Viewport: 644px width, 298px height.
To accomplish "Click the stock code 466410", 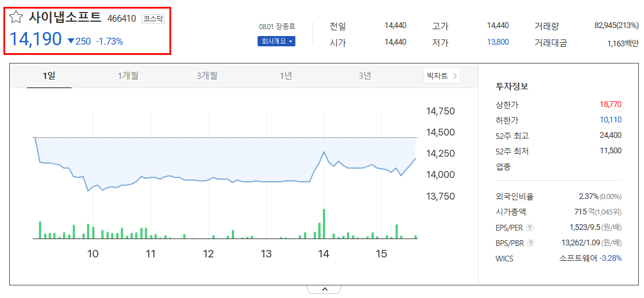I will [121, 18].
